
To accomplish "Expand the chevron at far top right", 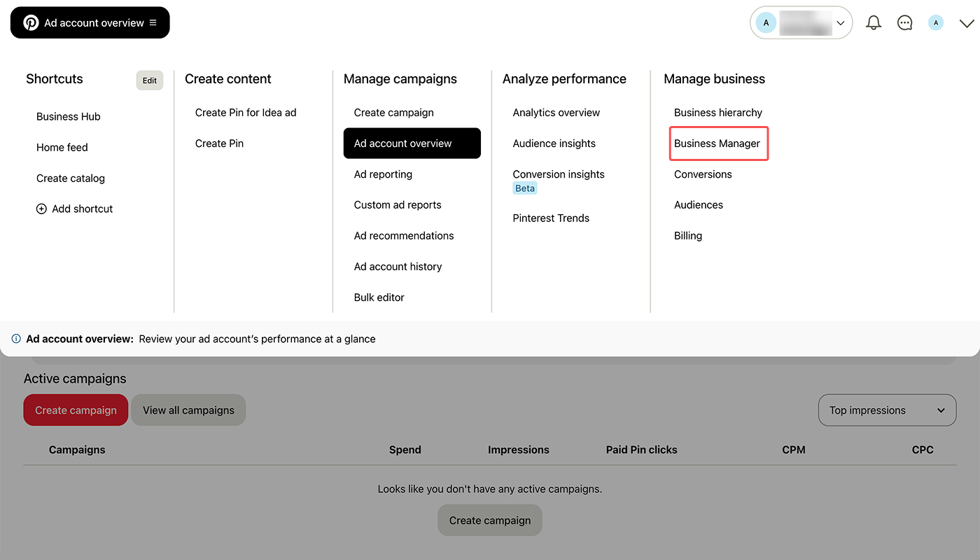I will [x=967, y=23].
